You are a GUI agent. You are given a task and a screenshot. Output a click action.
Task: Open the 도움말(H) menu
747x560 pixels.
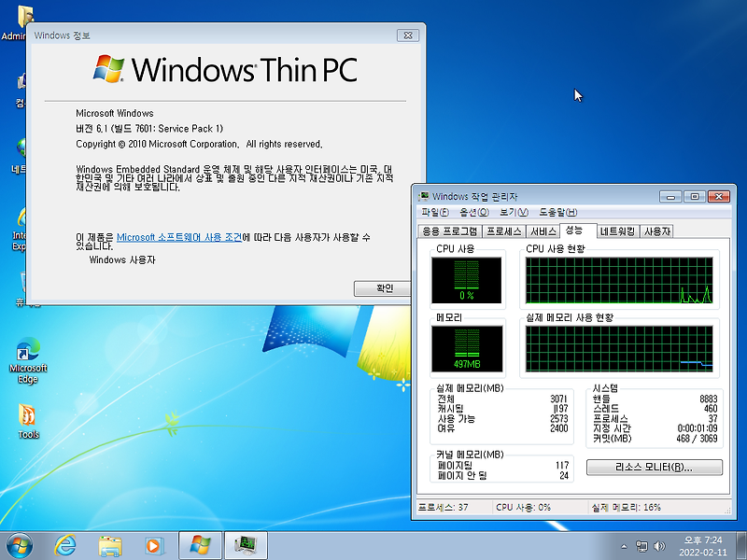[x=557, y=212]
